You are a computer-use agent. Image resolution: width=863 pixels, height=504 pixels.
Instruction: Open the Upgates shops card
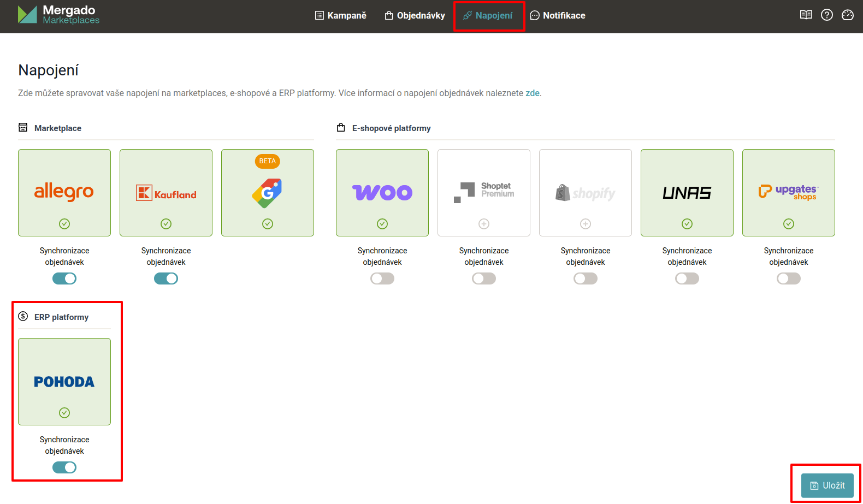point(789,193)
